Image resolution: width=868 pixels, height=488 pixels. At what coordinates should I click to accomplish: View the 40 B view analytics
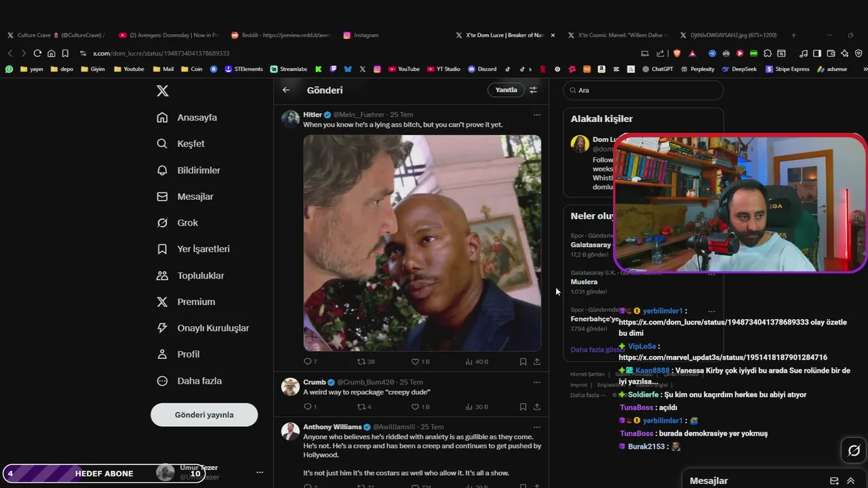click(477, 362)
